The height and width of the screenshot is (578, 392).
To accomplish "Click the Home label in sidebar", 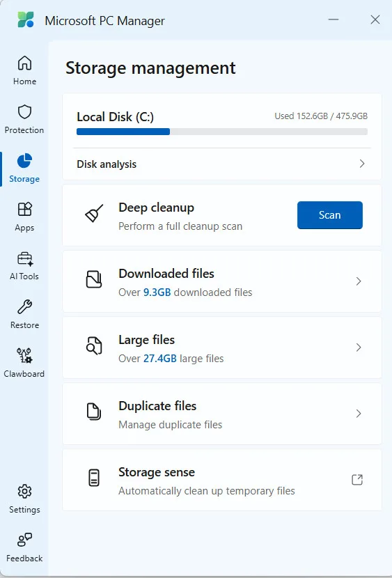I will coord(24,81).
